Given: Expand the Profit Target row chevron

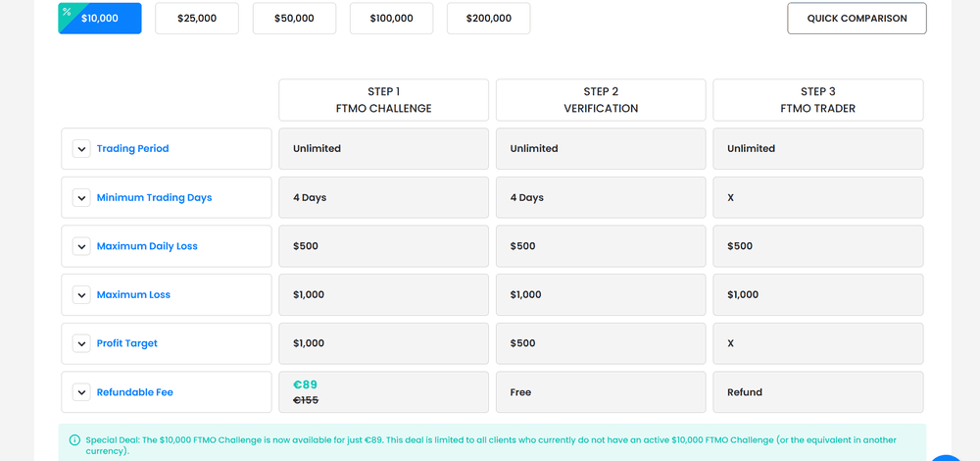Looking at the screenshot, I should tap(81, 343).
